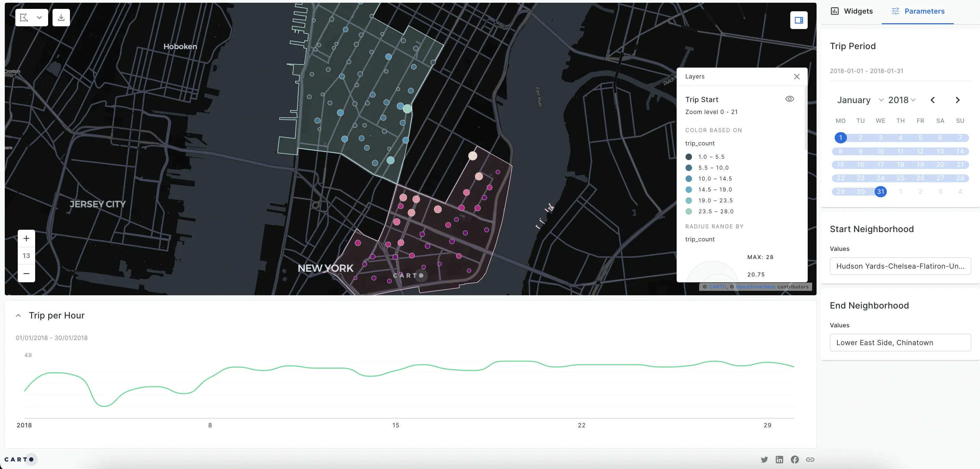Click the Widgets panel icon

coord(835,11)
